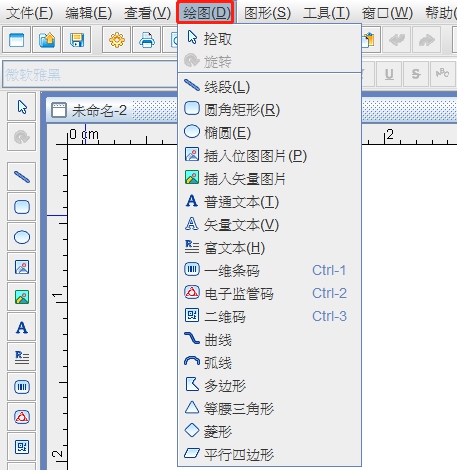Click the open file folder icon
The width and height of the screenshot is (457, 470).
[47, 40]
